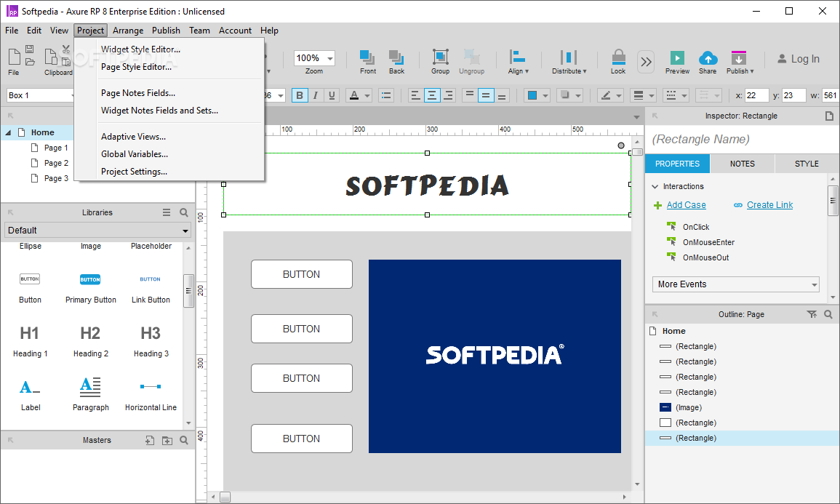
Task: Click the Share cloud icon
Action: coord(708,59)
